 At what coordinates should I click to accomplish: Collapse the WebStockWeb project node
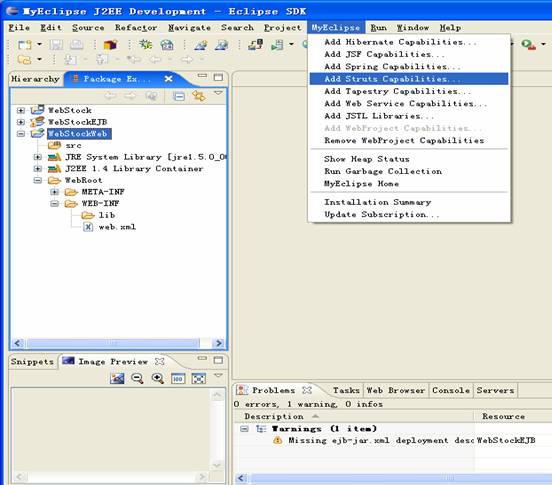tap(21, 134)
